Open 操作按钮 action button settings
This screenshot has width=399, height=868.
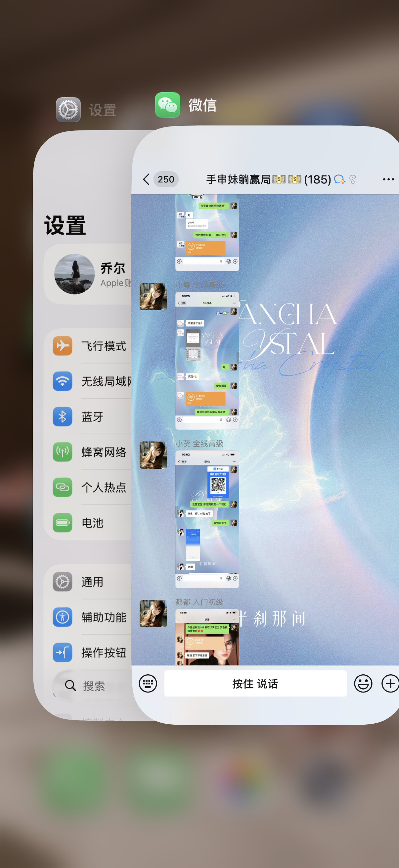click(x=88, y=652)
